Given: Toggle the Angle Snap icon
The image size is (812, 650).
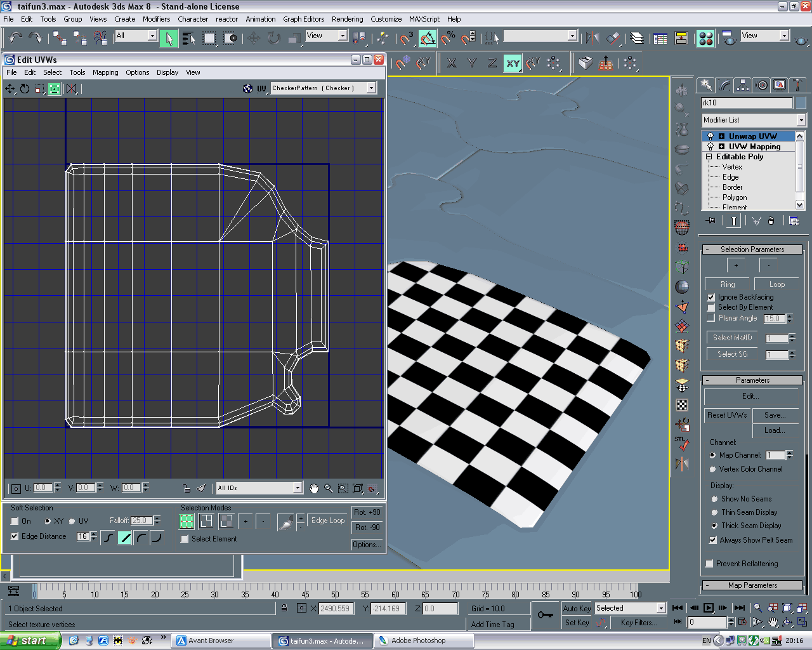Looking at the screenshot, I should pyautogui.click(x=428, y=39).
